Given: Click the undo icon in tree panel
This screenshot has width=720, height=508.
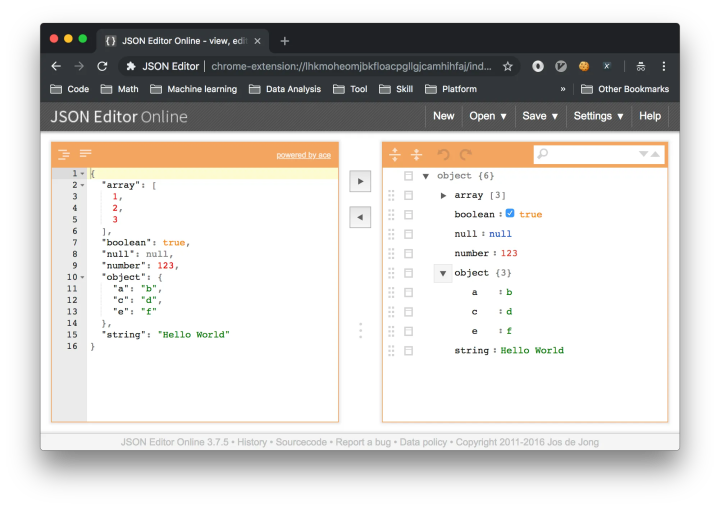Looking at the screenshot, I should [x=444, y=154].
